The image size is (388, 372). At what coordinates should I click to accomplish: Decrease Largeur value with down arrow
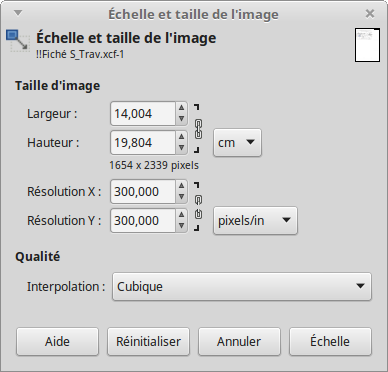[181, 119]
